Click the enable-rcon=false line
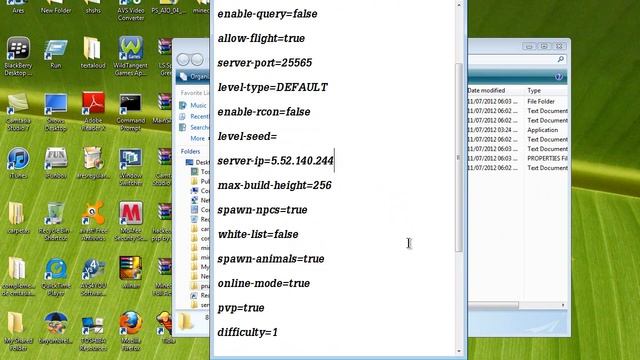640x360 pixels. point(264,112)
